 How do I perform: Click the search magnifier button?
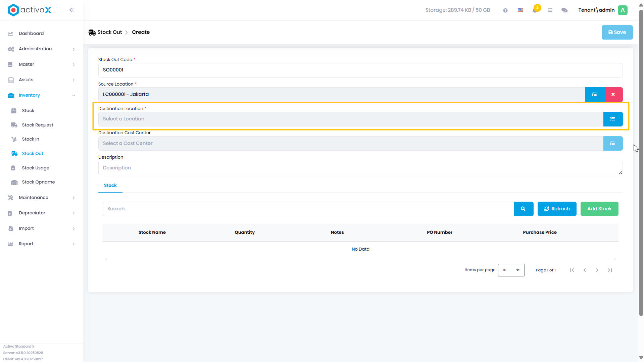[523, 209]
